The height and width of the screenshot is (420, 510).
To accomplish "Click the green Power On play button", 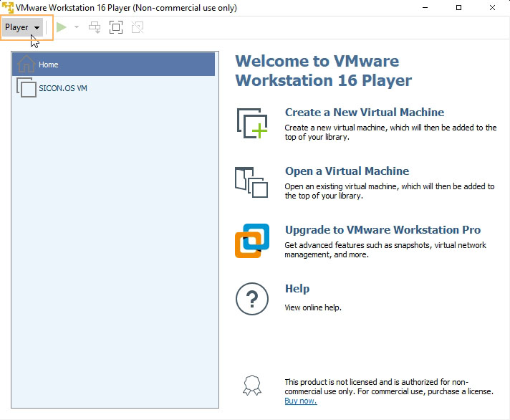I will [62, 27].
